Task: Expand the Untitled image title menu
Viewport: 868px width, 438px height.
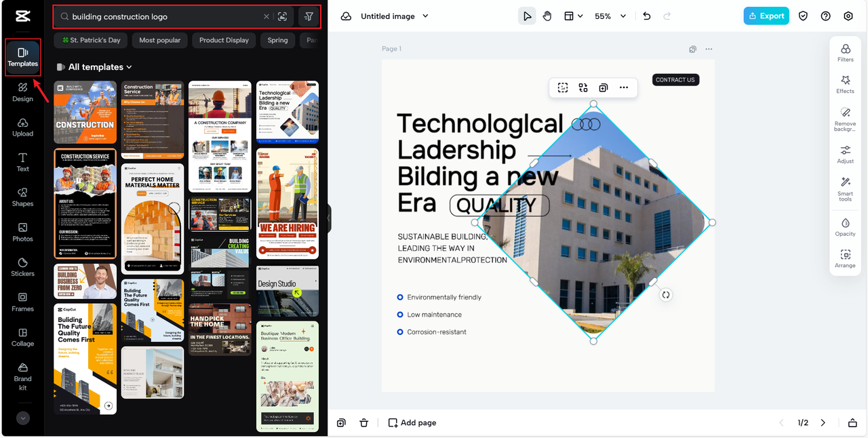Action: pos(395,16)
